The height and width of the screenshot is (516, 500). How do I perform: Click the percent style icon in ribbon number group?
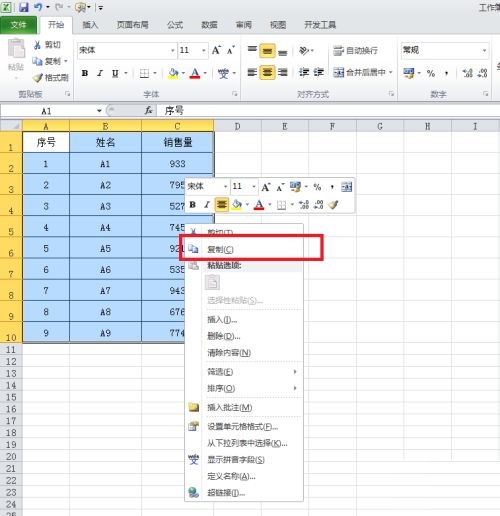click(431, 73)
